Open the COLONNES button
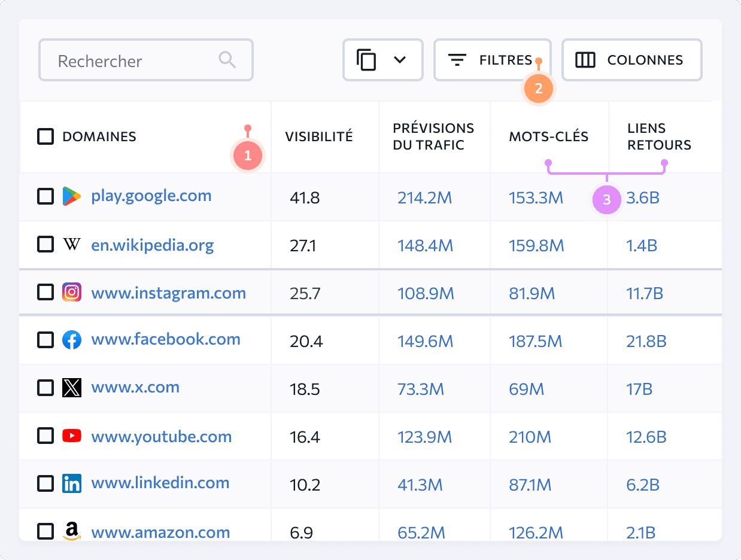This screenshot has width=741, height=560. point(631,60)
